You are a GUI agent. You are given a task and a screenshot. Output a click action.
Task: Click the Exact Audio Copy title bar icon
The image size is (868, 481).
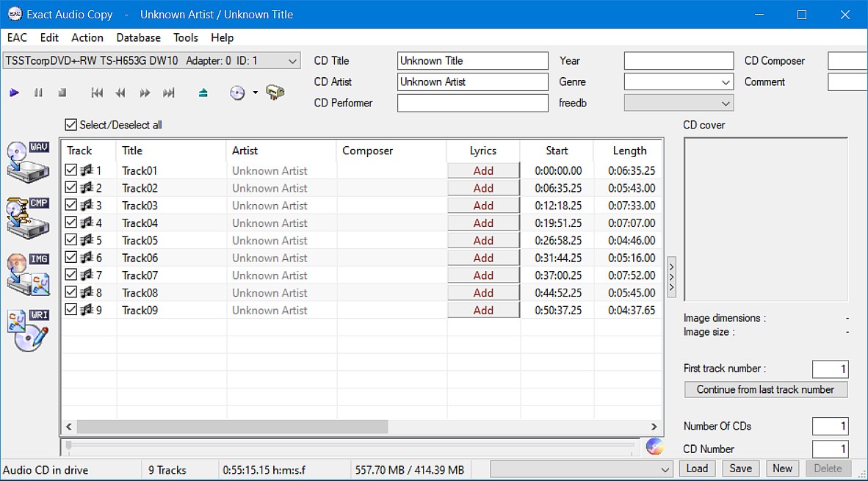15,15
